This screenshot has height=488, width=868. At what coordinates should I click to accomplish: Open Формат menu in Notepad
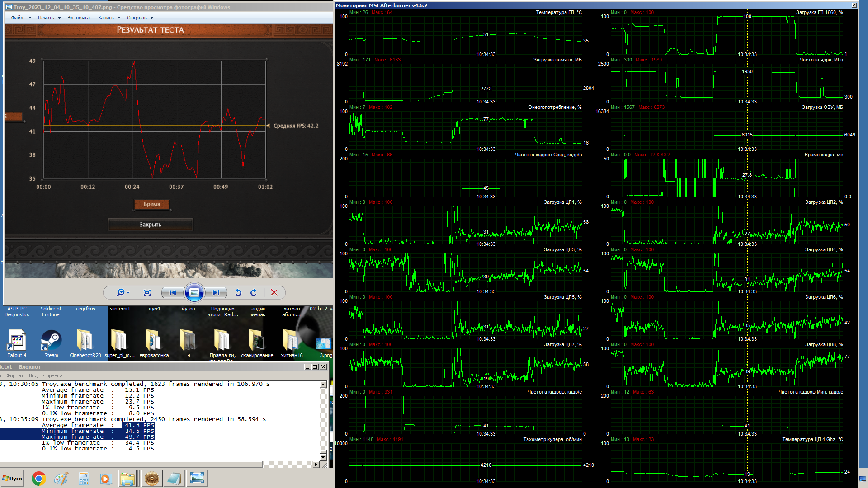pos(15,375)
